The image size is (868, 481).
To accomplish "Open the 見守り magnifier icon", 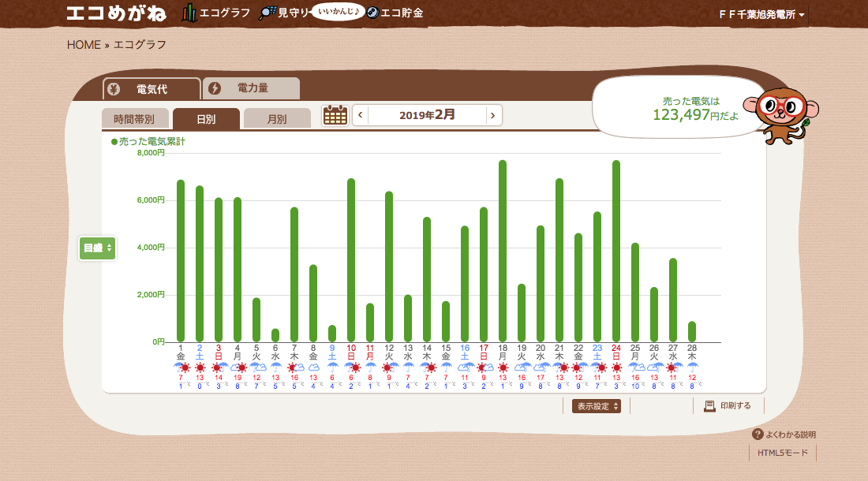I will tap(268, 13).
